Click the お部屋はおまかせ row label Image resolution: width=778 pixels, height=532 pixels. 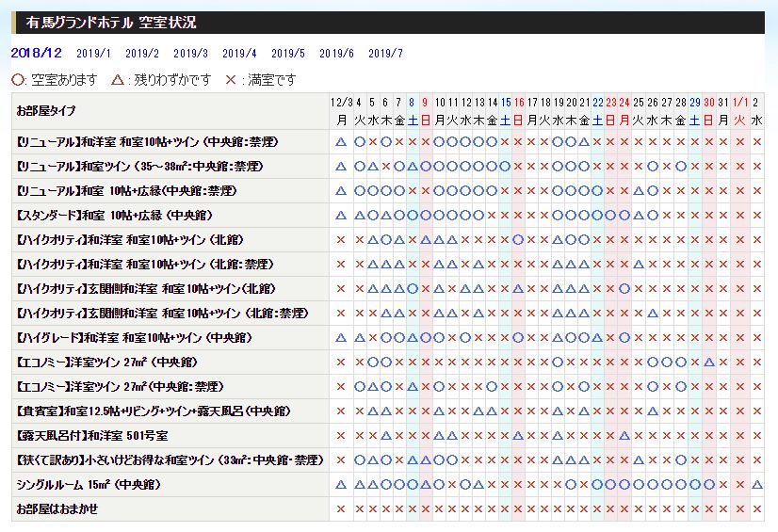[x=57, y=508]
